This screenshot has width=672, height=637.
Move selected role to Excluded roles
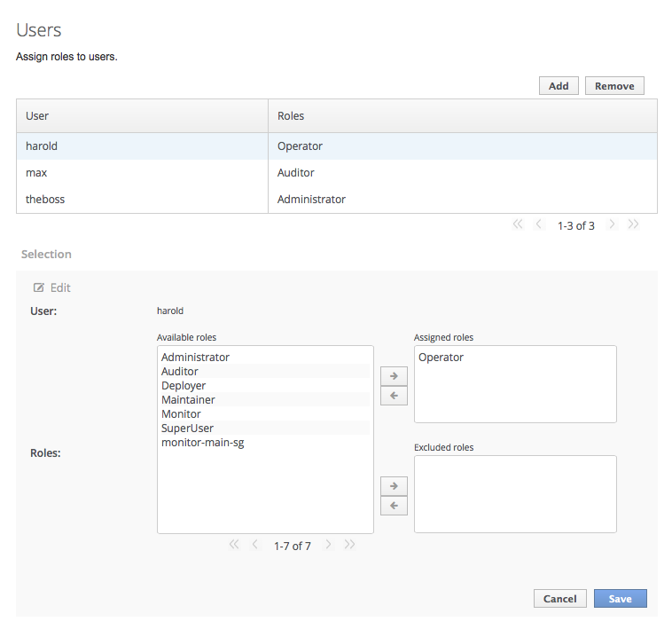393,486
